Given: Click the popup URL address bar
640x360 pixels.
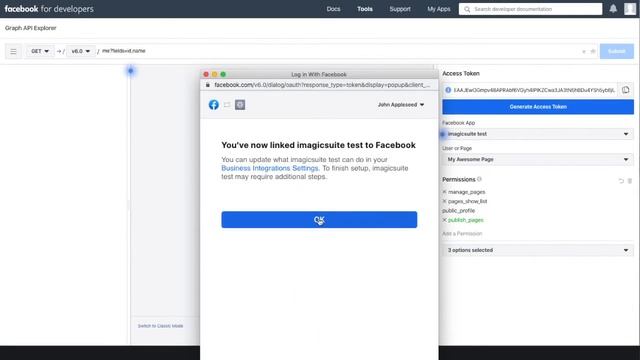Looking at the screenshot, I should coord(322,85).
